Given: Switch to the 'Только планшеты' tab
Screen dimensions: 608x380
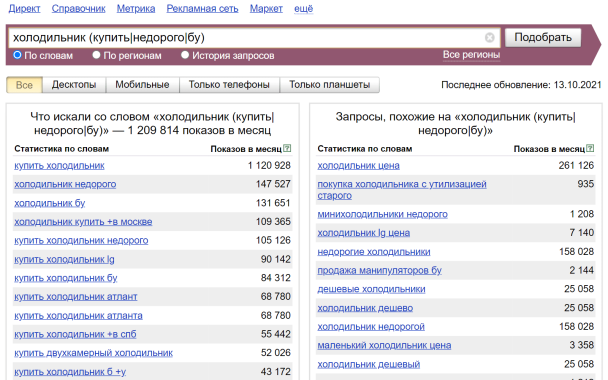Looking at the screenshot, I should (330, 85).
